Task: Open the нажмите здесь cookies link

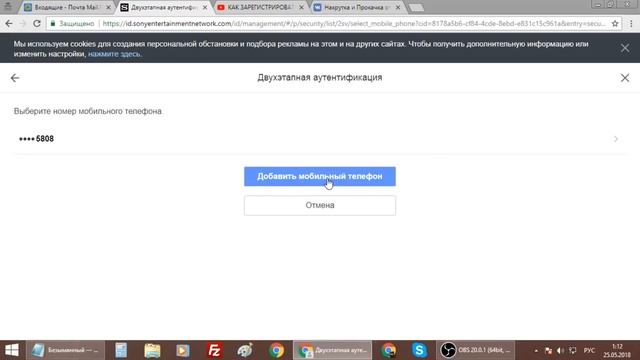Action: coord(114,54)
